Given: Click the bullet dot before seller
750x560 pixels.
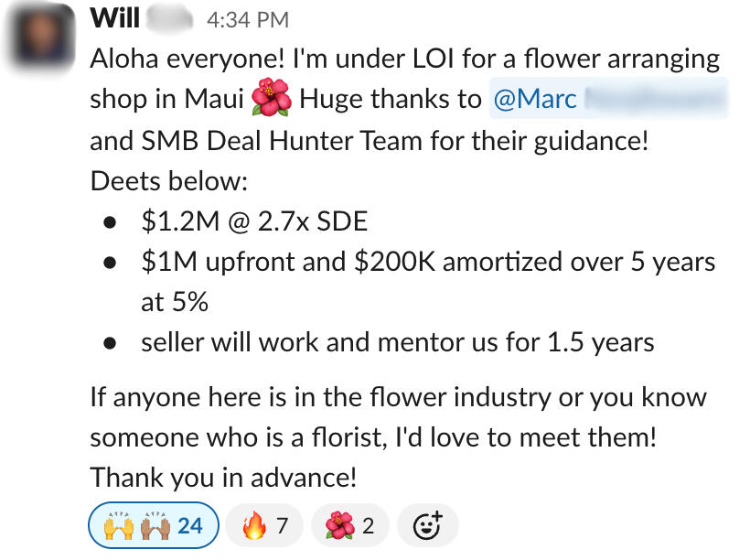Looking at the screenshot, I should 110,343.
